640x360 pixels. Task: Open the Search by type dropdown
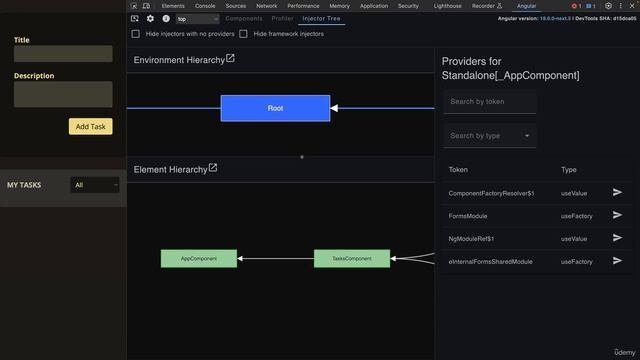(x=489, y=136)
